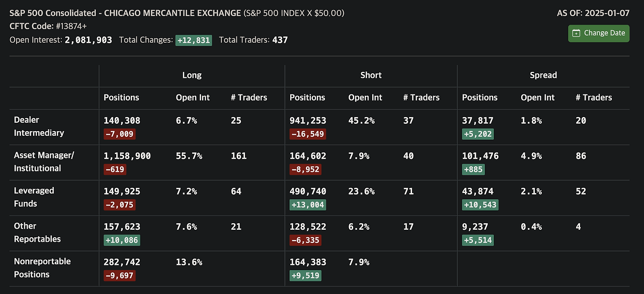Click the Nonreportable Positions row label
Viewport: 644px width, 294px height.
[42, 268]
